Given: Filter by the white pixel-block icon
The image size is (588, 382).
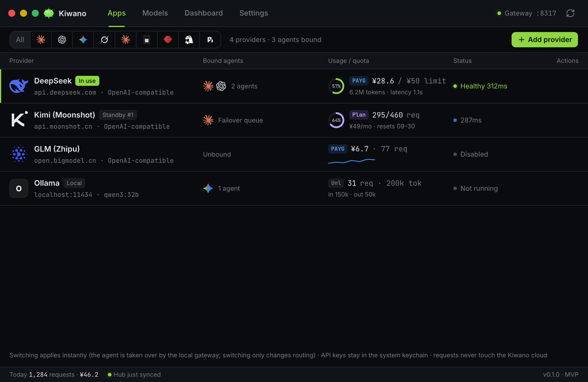Looking at the screenshot, I should coord(210,40).
